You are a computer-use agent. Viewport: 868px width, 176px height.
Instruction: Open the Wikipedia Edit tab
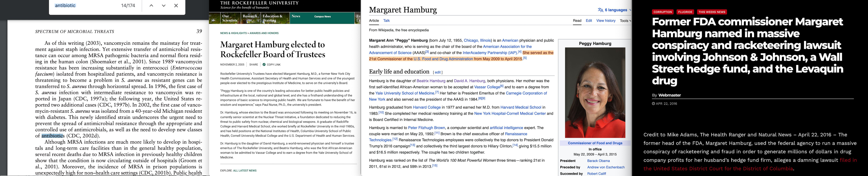pyautogui.click(x=589, y=21)
